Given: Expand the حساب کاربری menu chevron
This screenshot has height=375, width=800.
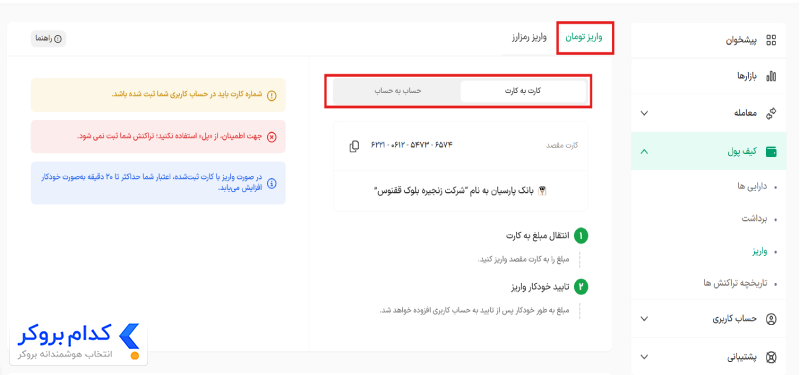Looking at the screenshot, I should [x=644, y=319].
